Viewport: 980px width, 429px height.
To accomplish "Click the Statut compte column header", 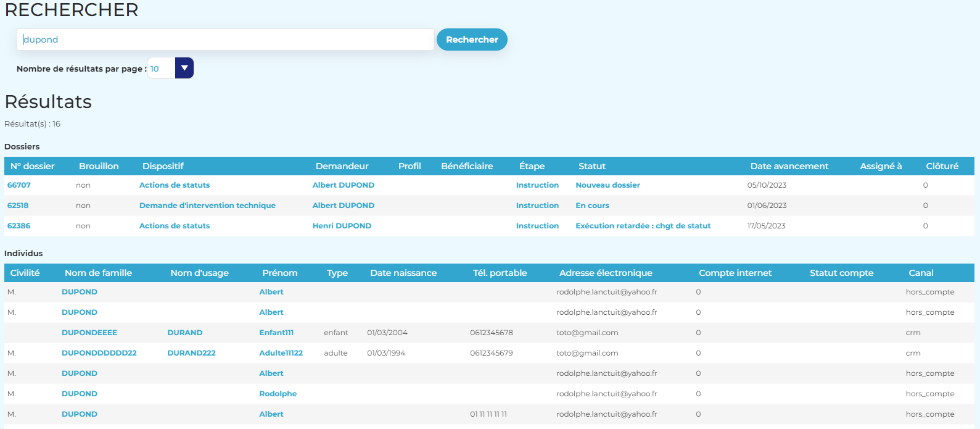I will pyautogui.click(x=841, y=273).
